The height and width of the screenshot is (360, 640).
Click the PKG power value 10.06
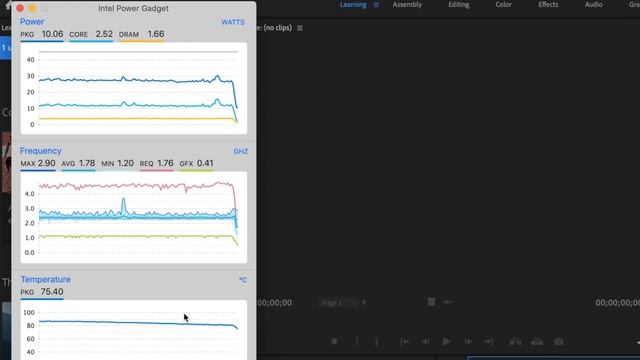tap(53, 34)
